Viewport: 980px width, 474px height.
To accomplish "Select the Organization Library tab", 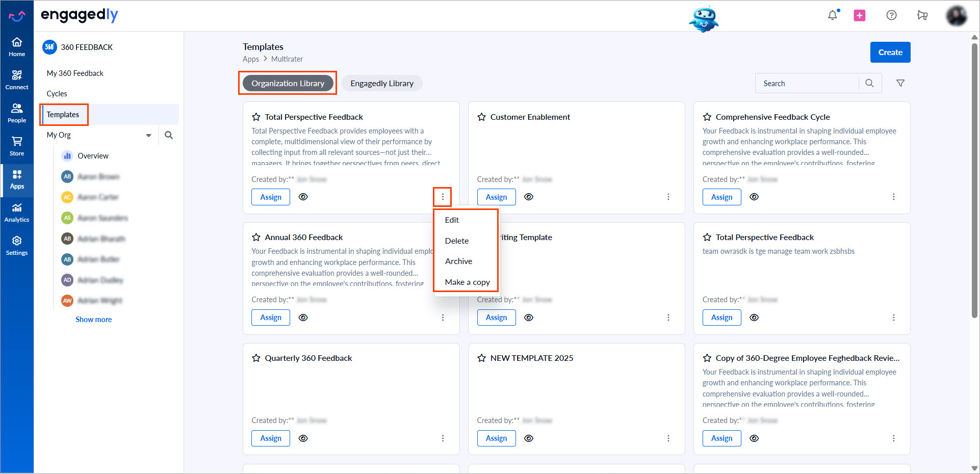I will click(x=288, y=84).
